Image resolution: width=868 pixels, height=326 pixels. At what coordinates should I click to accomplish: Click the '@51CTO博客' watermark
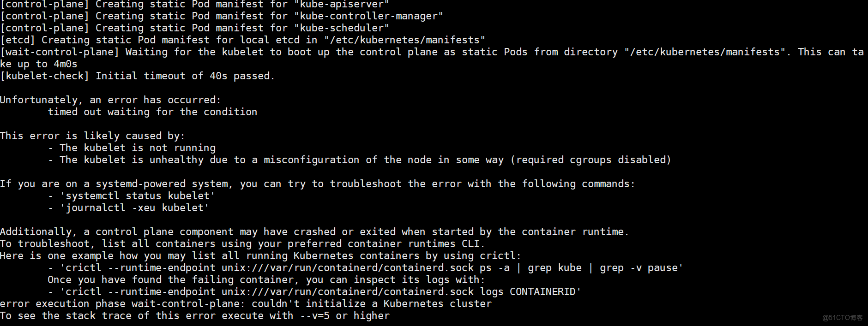point(842,318)
